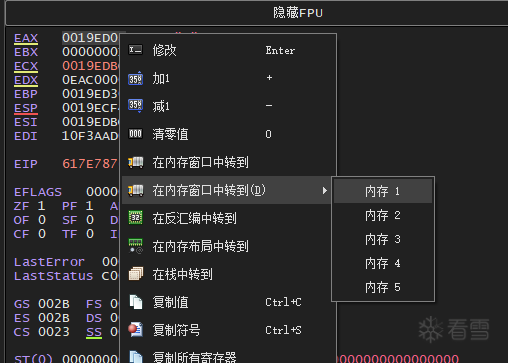The height and width of the screenshot is (363, 508).
Task: Select the EDI register name
Action: (26, 136)
